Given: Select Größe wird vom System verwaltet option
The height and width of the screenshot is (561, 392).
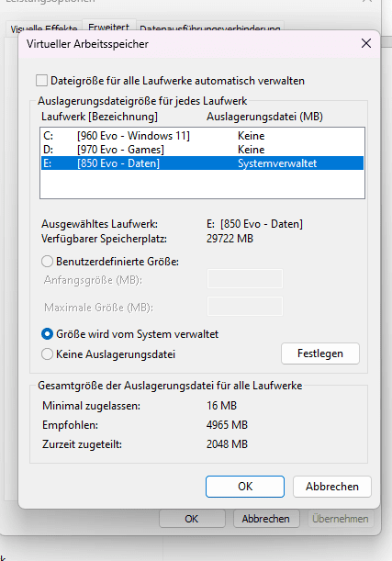Looking at the screenshot, I should tap(47, 334).
